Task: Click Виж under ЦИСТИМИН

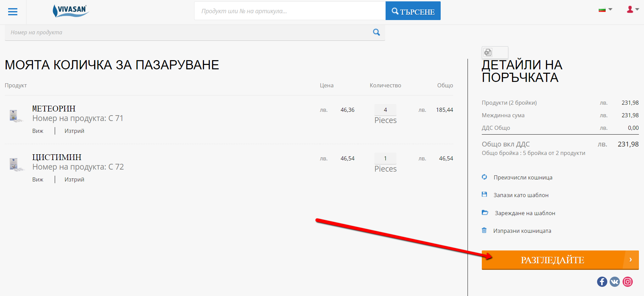Action: tap(38, 179)
